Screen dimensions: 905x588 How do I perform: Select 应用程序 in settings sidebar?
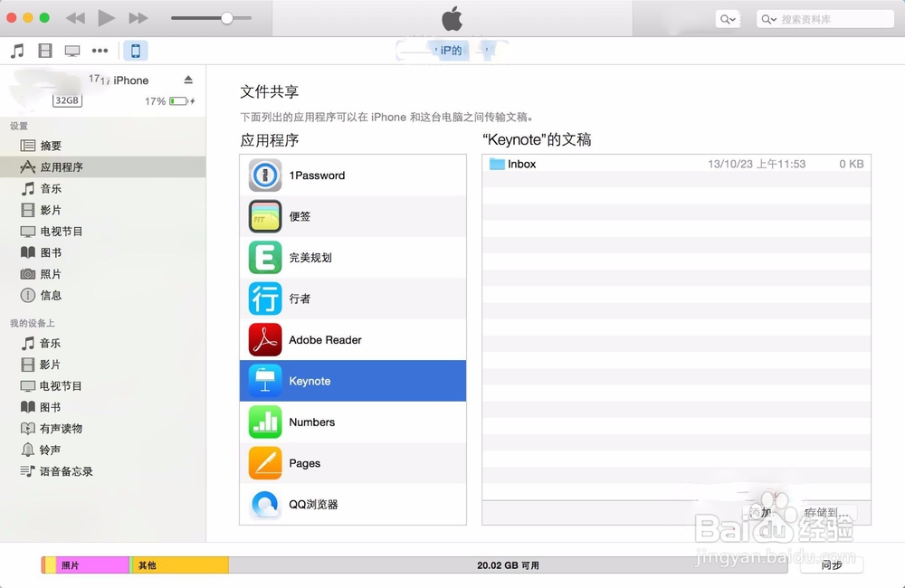(103, 166)
